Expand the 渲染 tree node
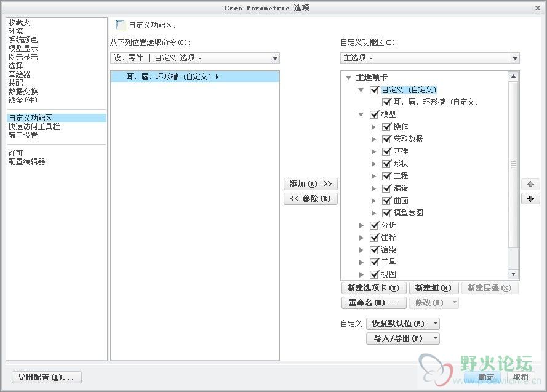 click(x=361, y=250)
